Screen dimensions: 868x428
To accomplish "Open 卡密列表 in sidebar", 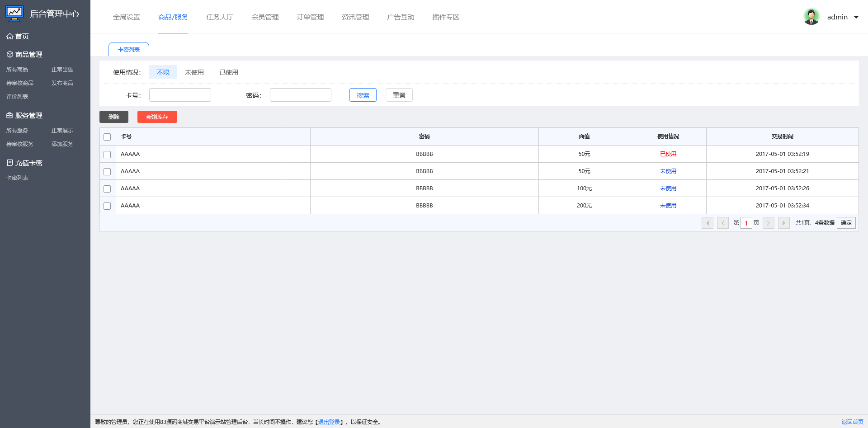I will point(17,178).
